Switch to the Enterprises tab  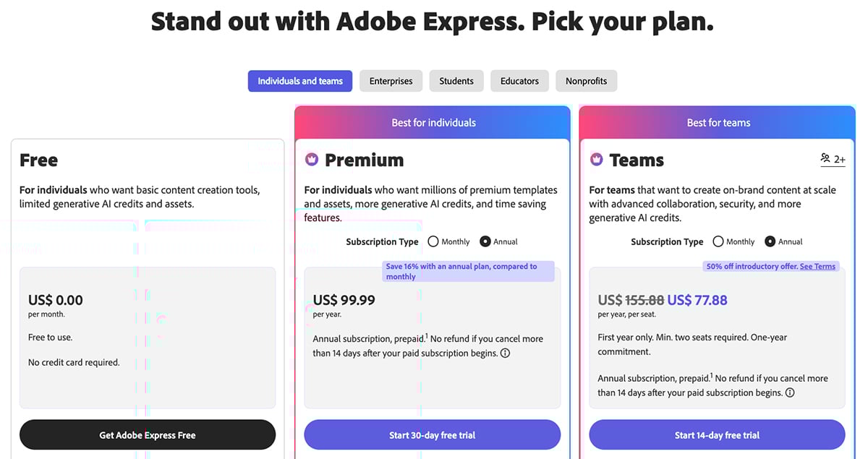[x=391, y=81]
